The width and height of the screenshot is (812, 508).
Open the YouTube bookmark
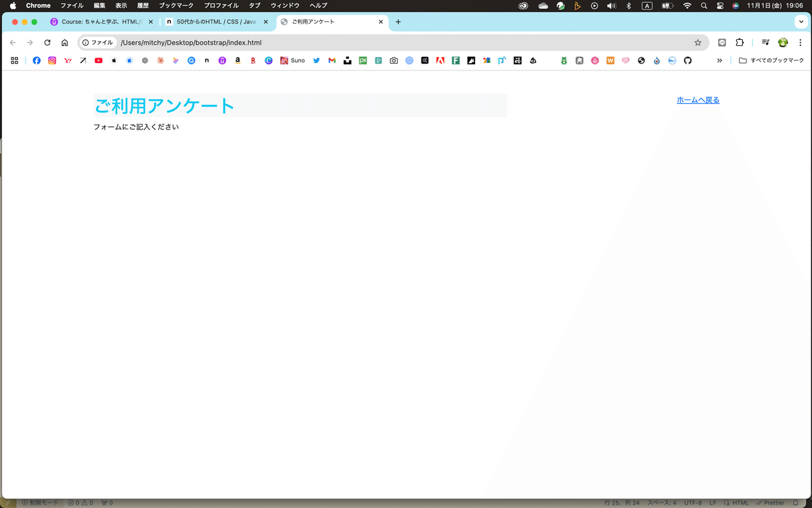click(98, 60)
